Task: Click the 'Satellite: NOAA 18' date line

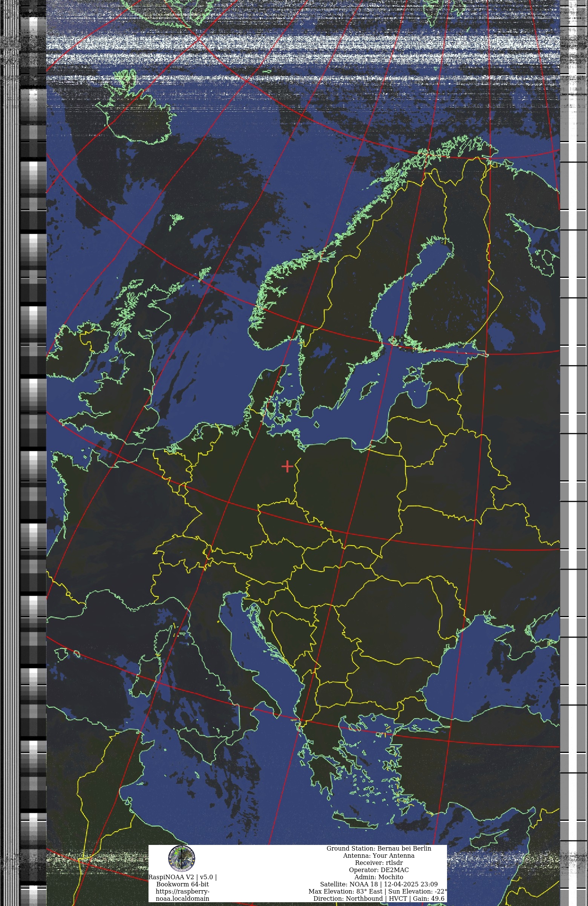Action: (x=379, y=884)
